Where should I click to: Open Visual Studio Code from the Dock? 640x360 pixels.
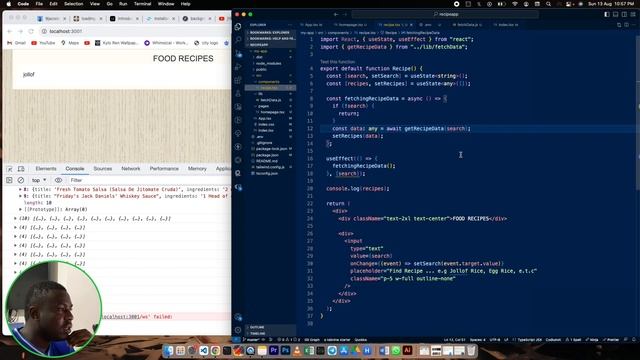tap(204, 351)
